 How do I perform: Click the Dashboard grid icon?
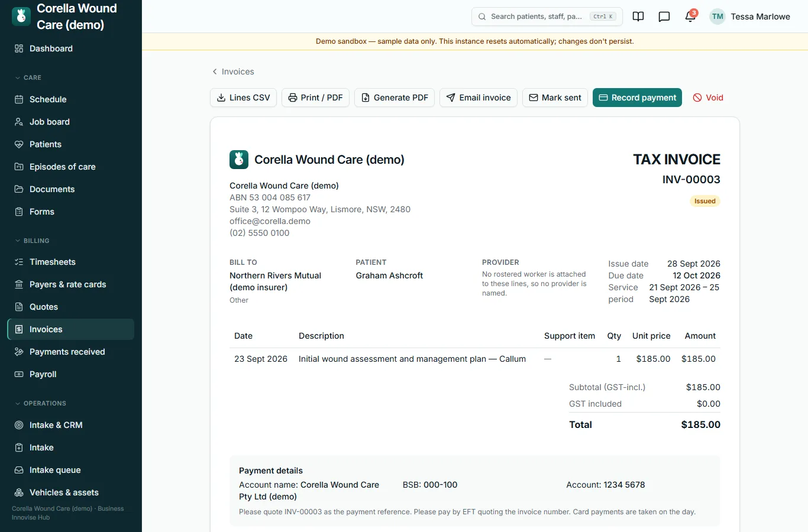point(19,48)
